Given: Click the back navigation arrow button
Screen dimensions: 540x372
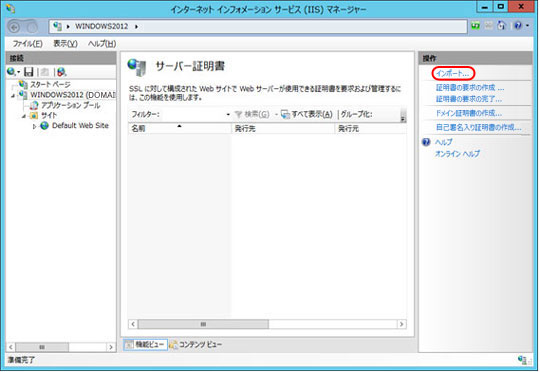Looking at the screenshot, I should click(14, 27).
